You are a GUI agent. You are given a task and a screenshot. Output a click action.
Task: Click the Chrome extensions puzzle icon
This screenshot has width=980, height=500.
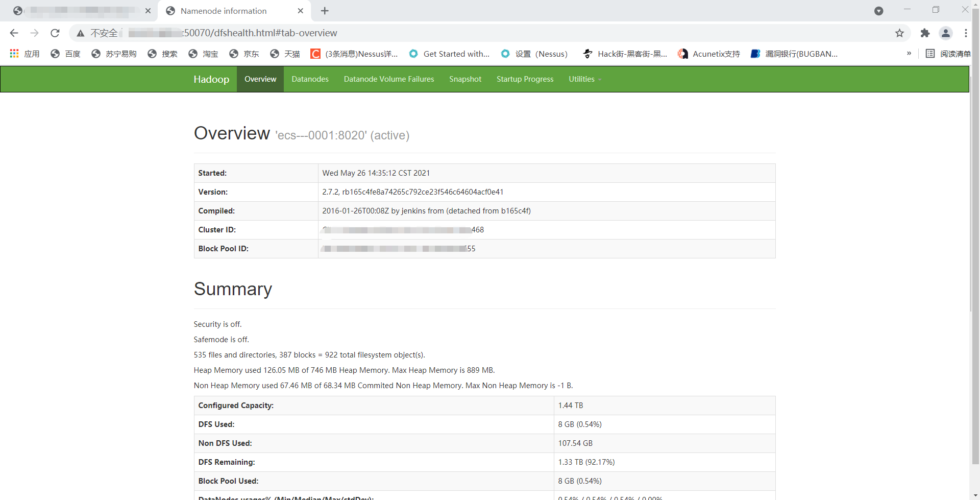click(x=925, y=33)
